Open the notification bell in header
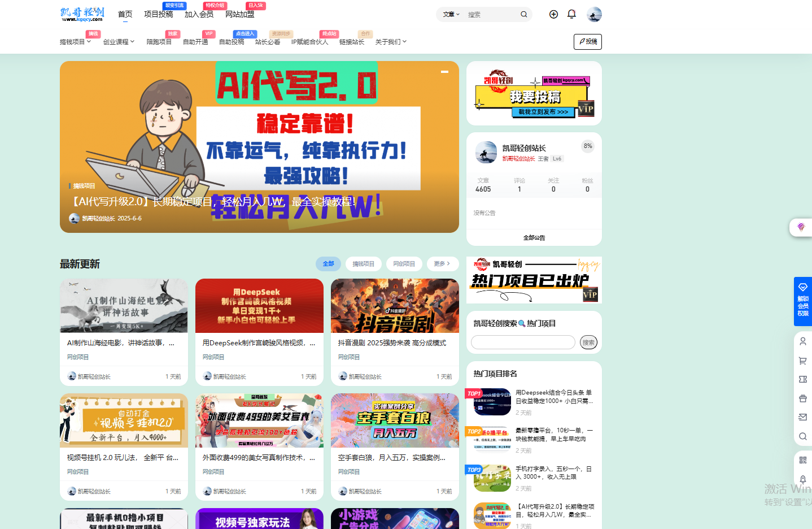The image size is (812, 529). click(571, 14)
